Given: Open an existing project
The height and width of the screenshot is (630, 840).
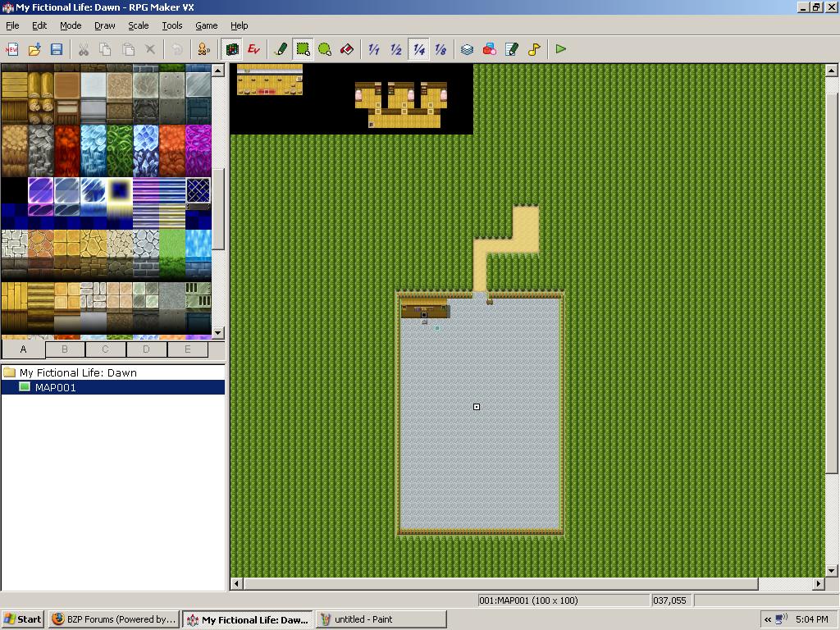Looking at the screenshot, I should (x=34, y=48).
